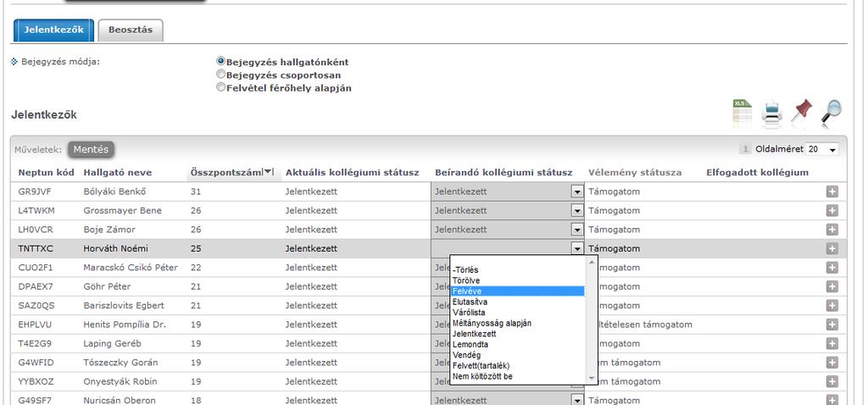Choose Nem költözött be option
Image resolution: width=868 pixels, height=405 pixels.
coord(517,376)
